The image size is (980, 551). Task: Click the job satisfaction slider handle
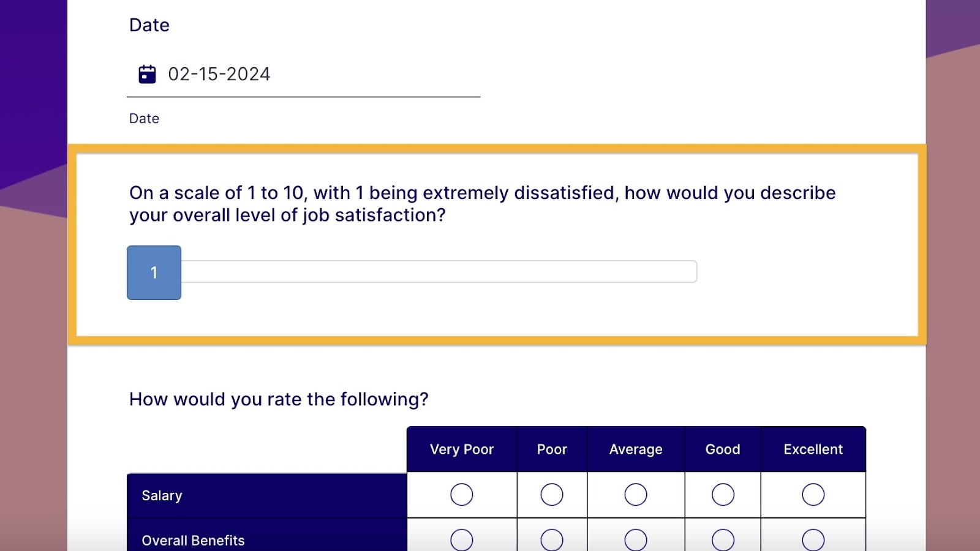154,272
